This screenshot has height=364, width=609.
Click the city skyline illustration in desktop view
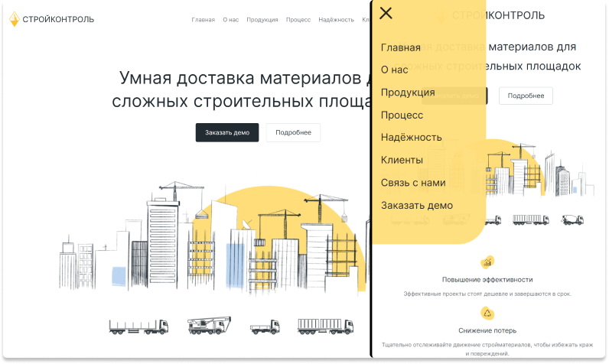tap(213, 237)
